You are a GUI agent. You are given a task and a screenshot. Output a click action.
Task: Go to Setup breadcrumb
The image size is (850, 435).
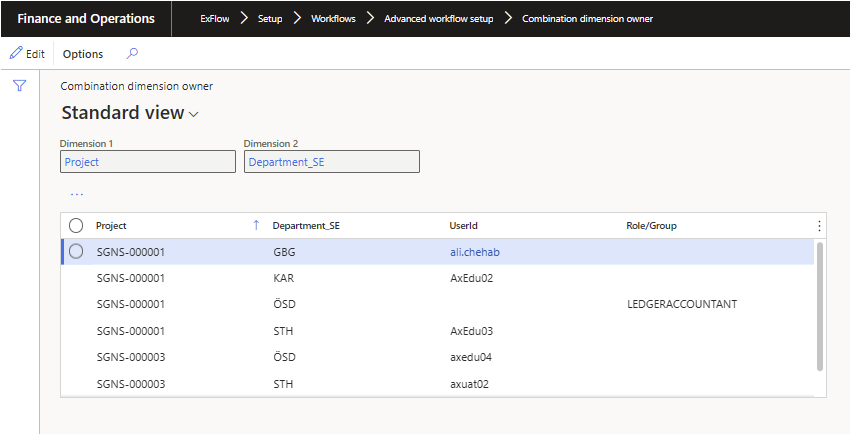270,18
